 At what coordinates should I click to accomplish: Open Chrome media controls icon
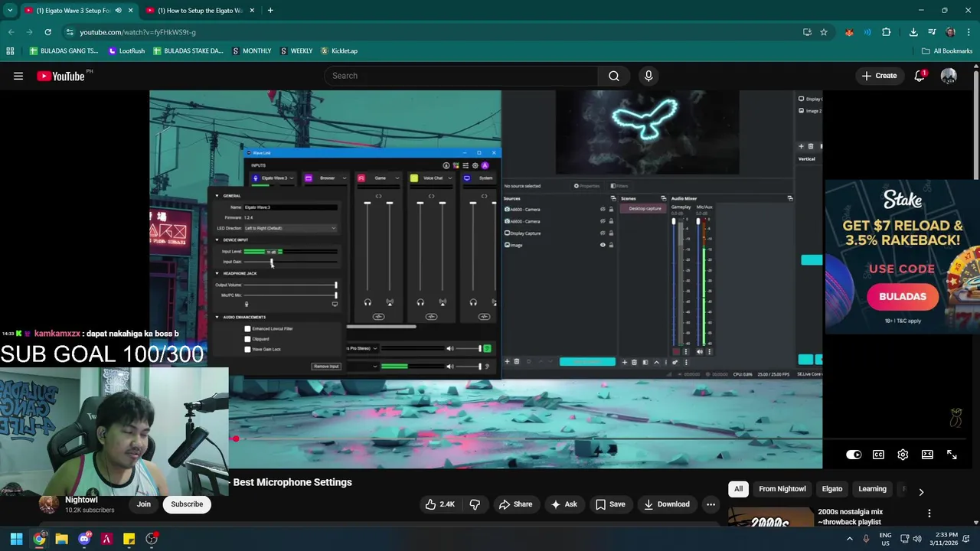click(x=932, y=32)
